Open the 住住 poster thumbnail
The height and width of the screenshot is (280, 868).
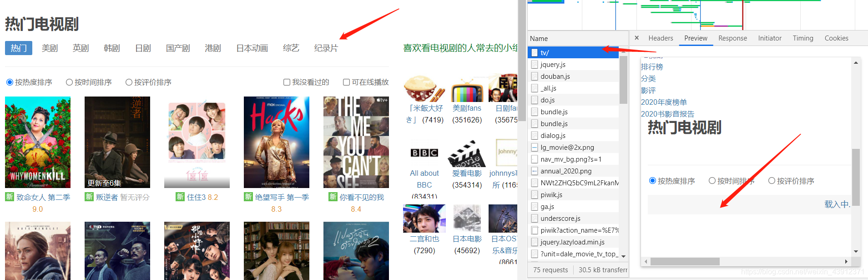pyautogui.click(x=197, y=142)
